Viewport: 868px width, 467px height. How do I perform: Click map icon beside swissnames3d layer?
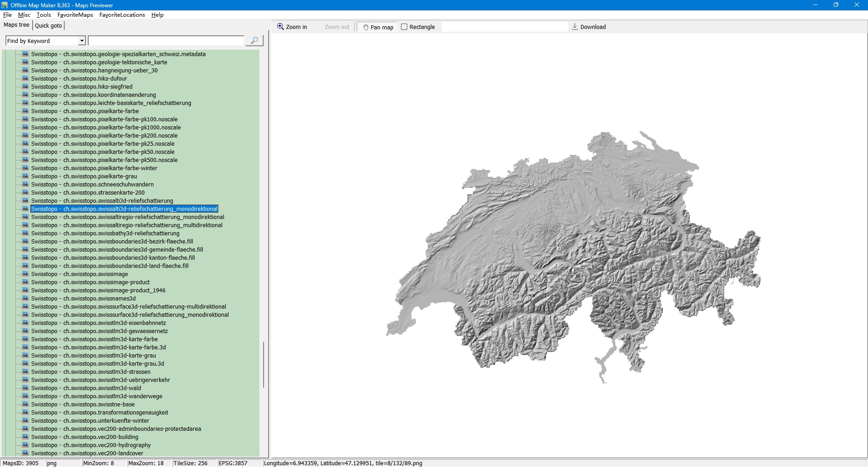(x=25, y=298)
